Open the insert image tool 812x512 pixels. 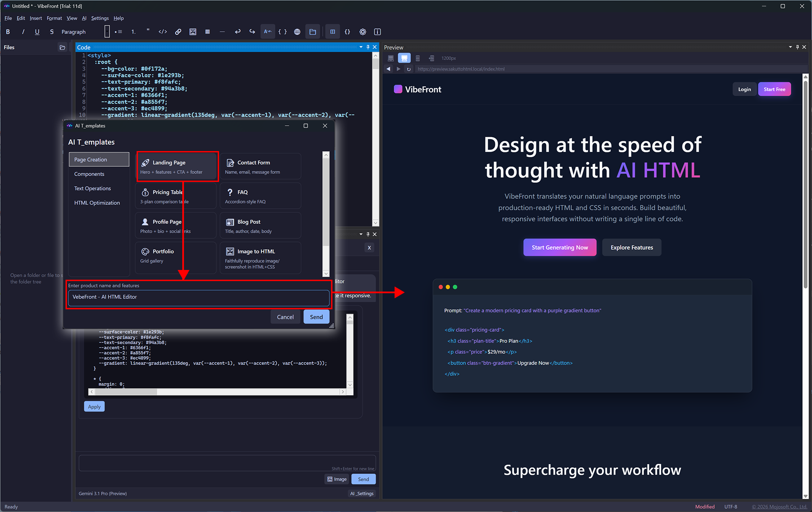coord(193,31)
